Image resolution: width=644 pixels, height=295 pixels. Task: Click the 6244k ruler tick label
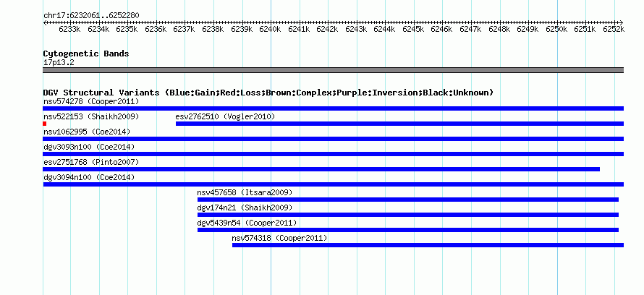pyautogui.click(x=384, y=30)
